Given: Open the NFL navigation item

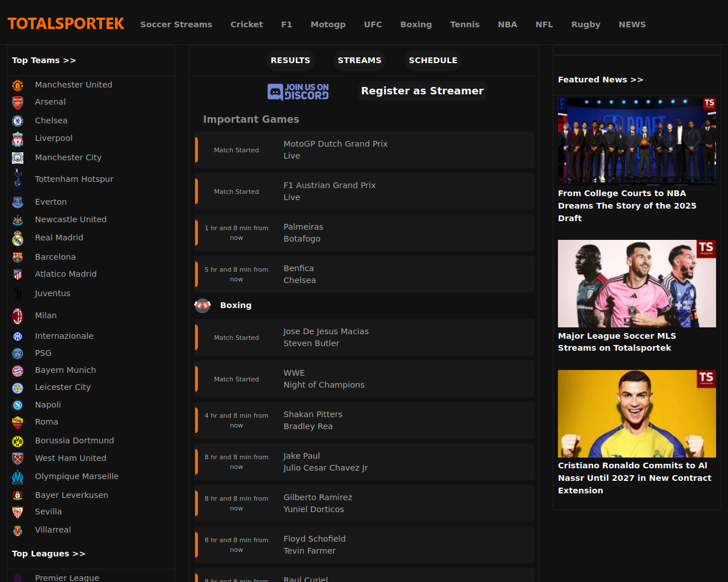Looking at the screenshot, I should point(544,24).
